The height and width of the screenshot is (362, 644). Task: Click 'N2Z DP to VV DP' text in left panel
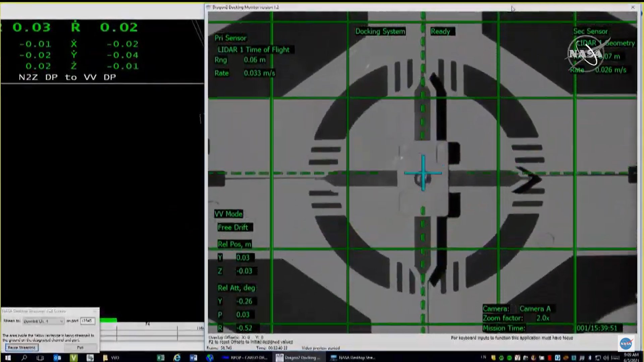[67, 77]
